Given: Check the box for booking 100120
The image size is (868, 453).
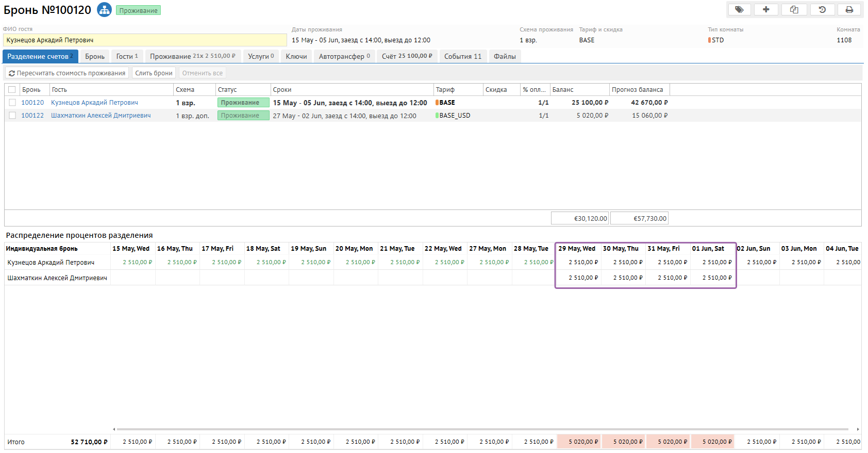Looking at the screenshot, I should (x=12, y=103).
